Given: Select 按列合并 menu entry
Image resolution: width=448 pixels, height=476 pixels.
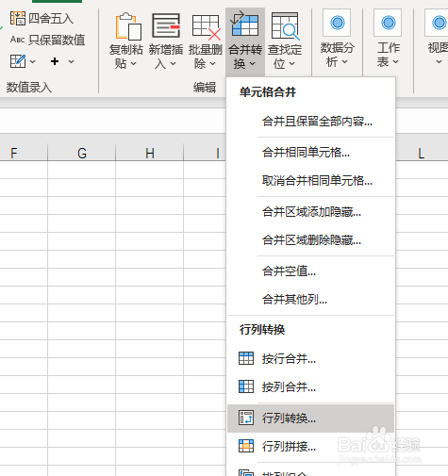Looking at the screenshot, I should click(x=310, y=386).
